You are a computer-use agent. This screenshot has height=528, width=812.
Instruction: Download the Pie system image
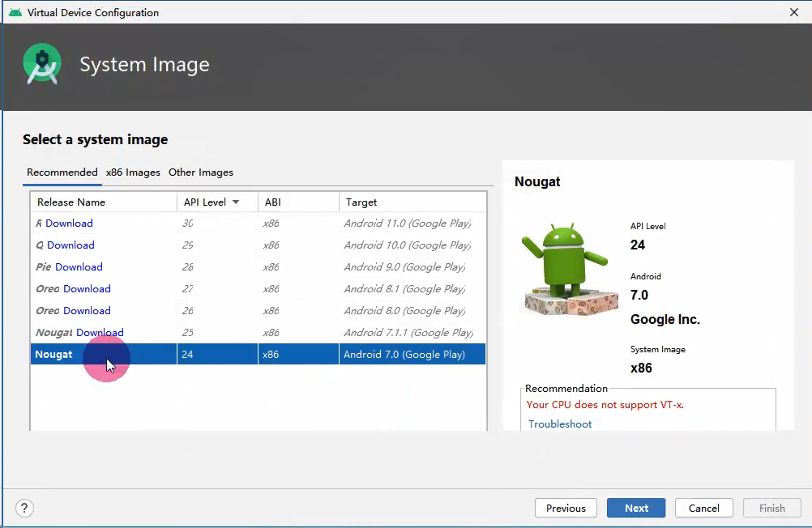[79, 266]
